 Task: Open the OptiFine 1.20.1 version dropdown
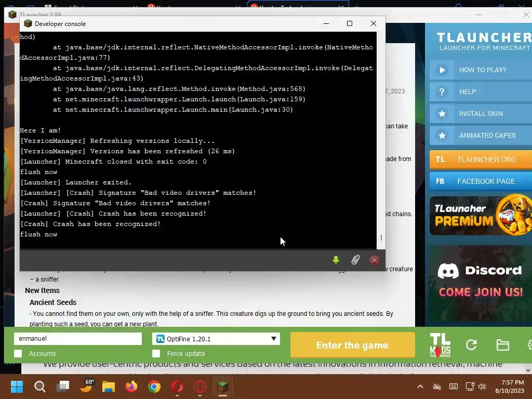pyautogui.click(x=216, y=339)
